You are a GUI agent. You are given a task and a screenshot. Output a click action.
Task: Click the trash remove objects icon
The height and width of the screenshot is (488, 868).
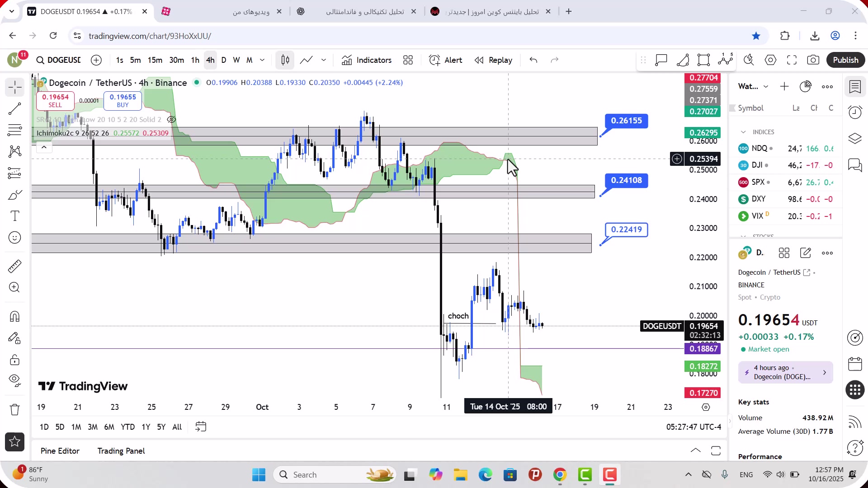14,409
